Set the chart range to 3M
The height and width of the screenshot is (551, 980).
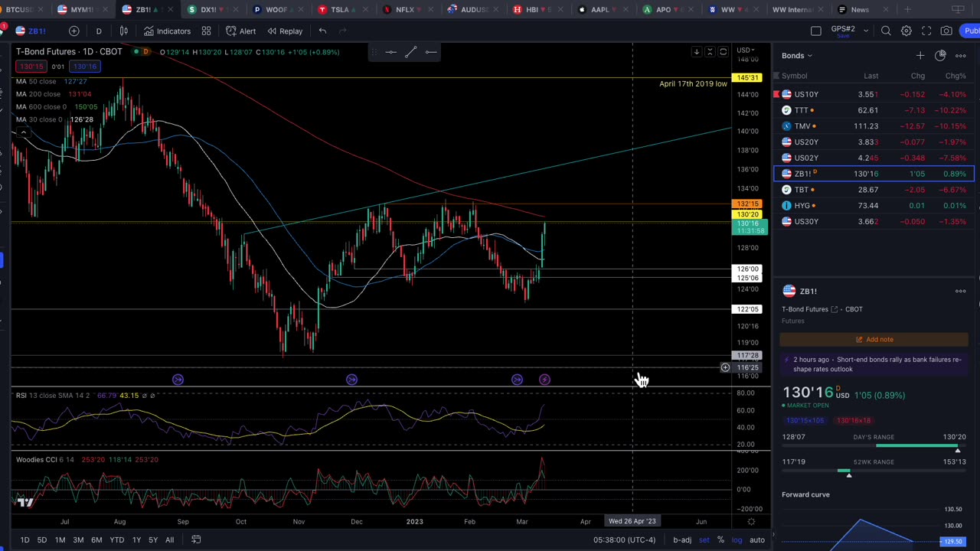coord(78,540)
